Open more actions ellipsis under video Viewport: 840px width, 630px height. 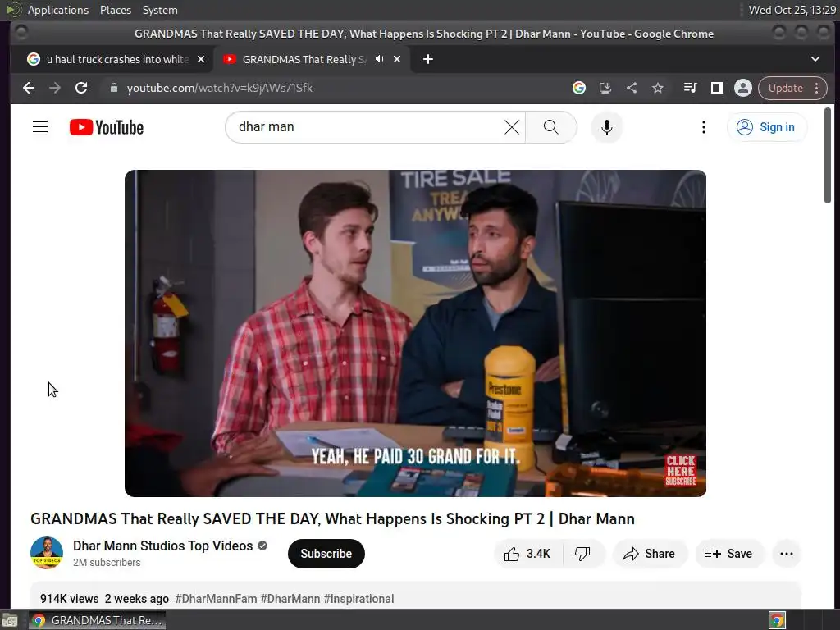coord(787,554)
